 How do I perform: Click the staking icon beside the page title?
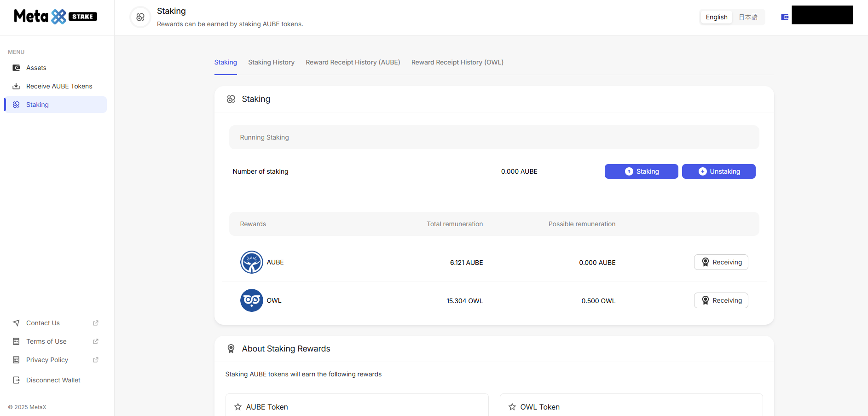[x=140, y=17]
